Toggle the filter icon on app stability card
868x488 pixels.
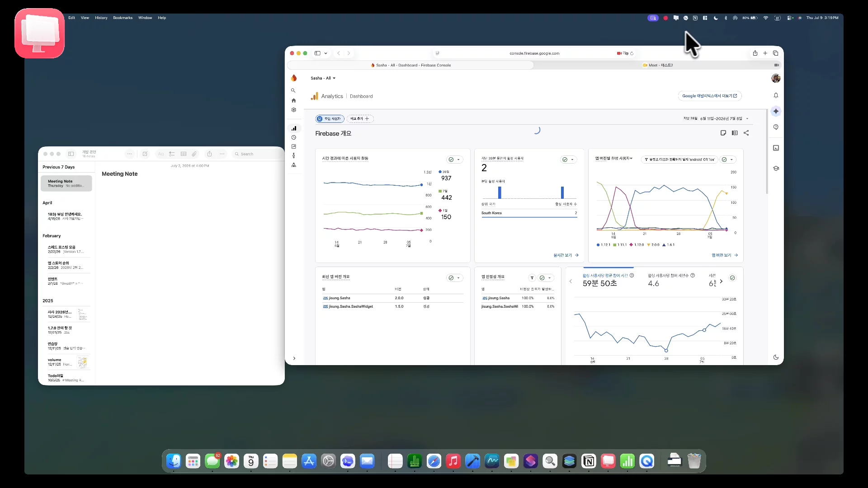click(532, 277)
